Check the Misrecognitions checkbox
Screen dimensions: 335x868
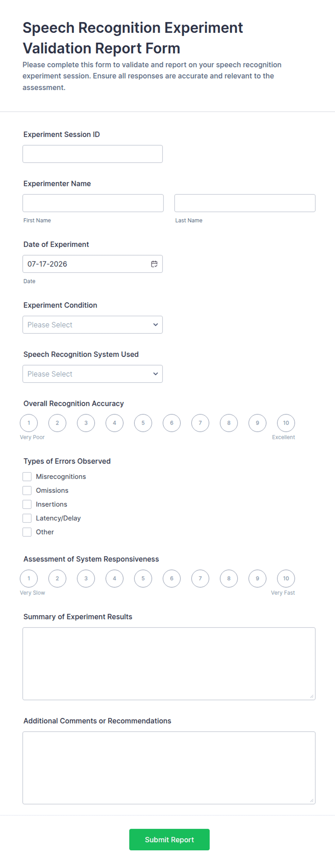tap(27, 477)
